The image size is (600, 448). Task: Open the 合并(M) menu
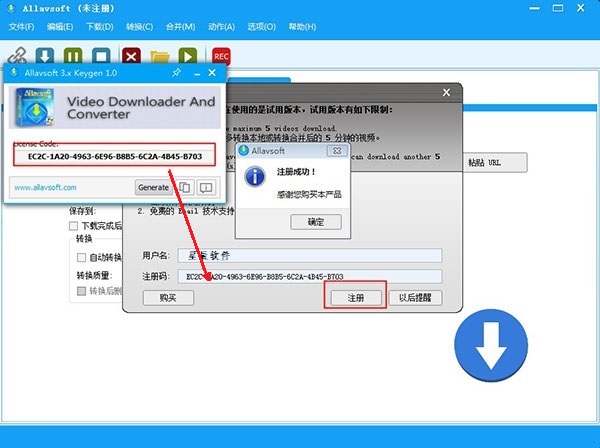181,27
